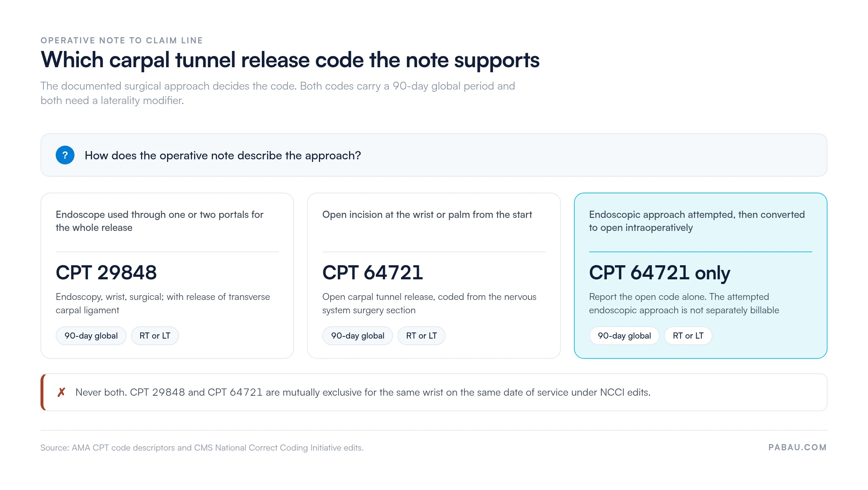Viewport: 868px width, 490px height.
Task: Select the endoscope one or two portals description
Action: tap(159, 221)
